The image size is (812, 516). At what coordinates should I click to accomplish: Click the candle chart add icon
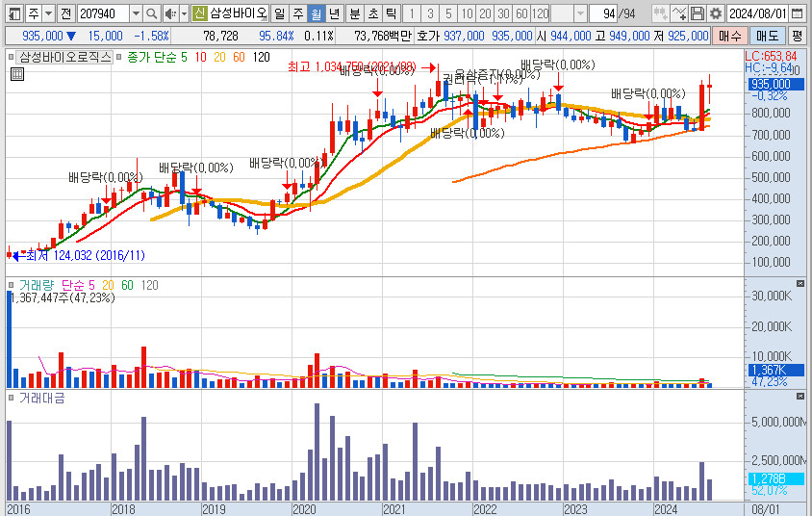coord(660,13)
